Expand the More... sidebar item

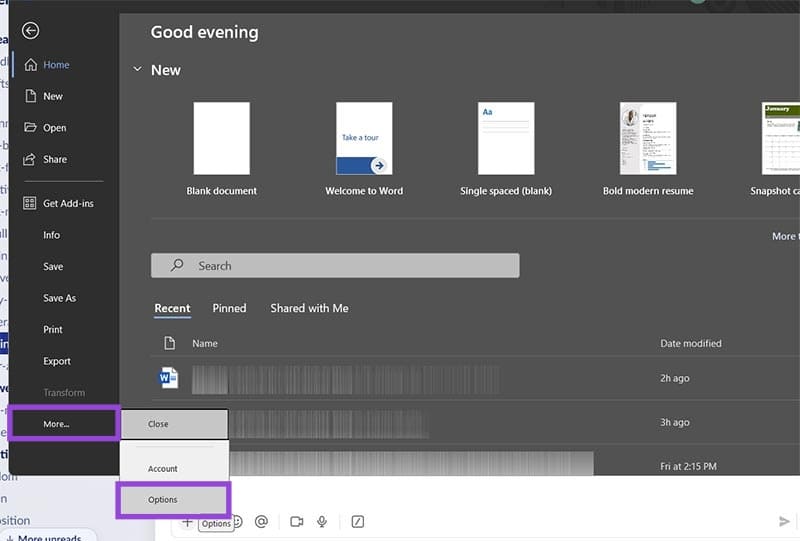click(x=64, y=424)
